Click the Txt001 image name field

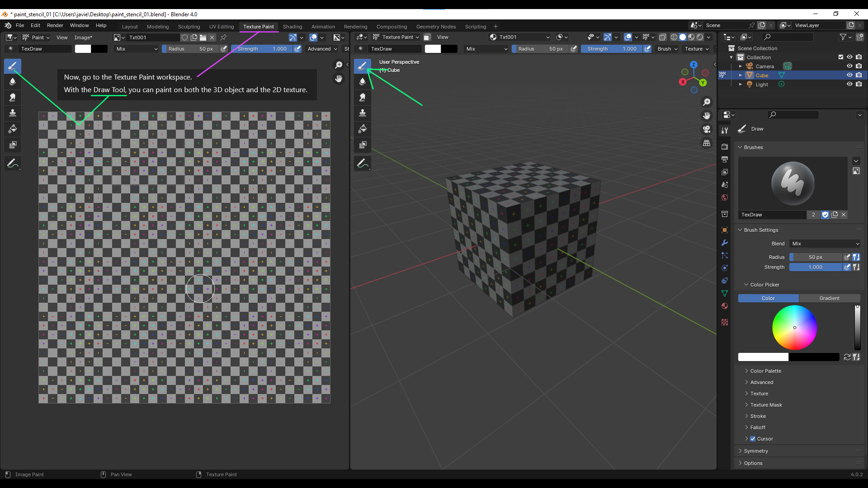pos(153,38)
